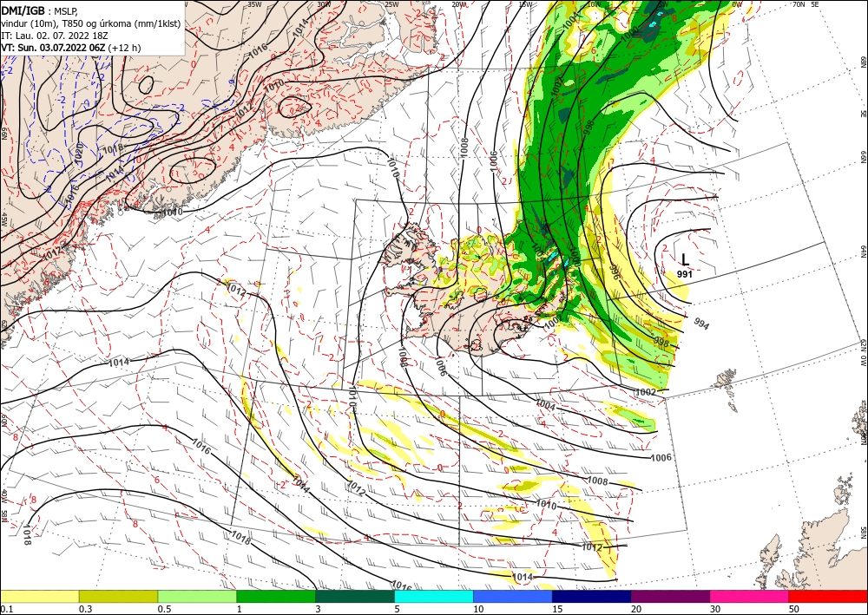Image resolution: width=868 pixels, height=615 pixels.
Task: Click the dark green 3–5 legend swatch
Action: click(x=355, y=596)
